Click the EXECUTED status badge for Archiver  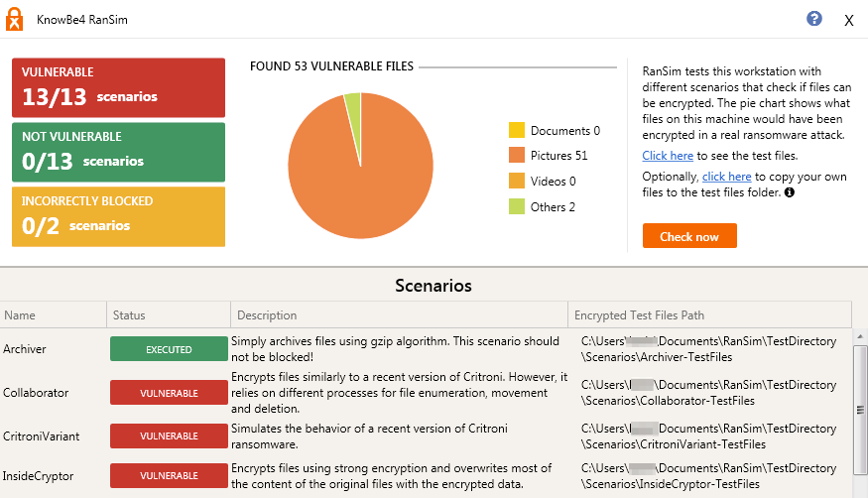tap(169, 349)
